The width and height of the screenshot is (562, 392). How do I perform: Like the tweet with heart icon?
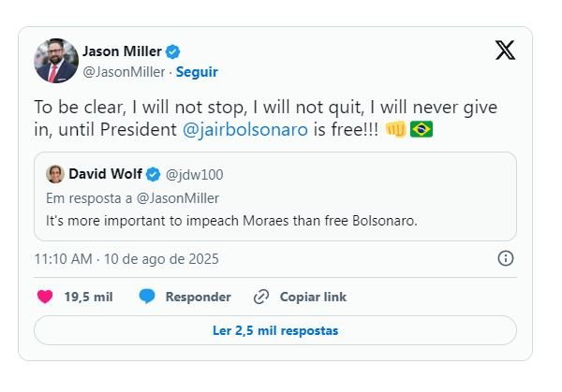(44, 297)
